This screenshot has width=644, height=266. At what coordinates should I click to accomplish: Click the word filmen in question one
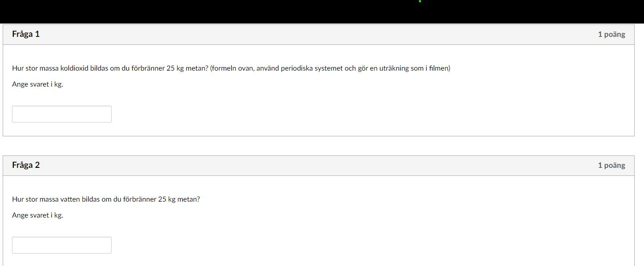(x=439, y=68)
